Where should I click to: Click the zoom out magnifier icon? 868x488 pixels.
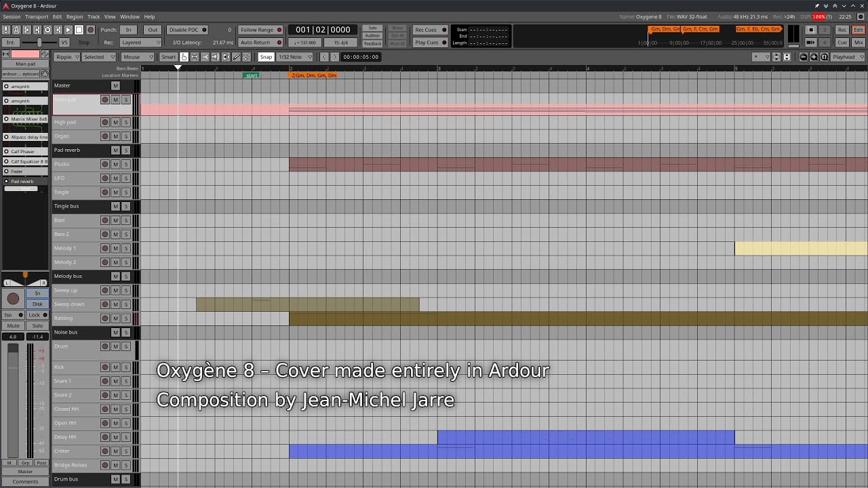(804, 57)
